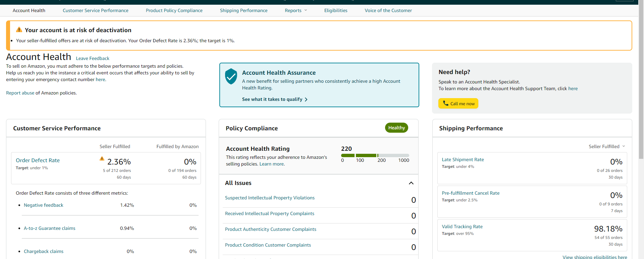
Task: Open the Valid Tracking Rate link
Action: click(462, 226)
